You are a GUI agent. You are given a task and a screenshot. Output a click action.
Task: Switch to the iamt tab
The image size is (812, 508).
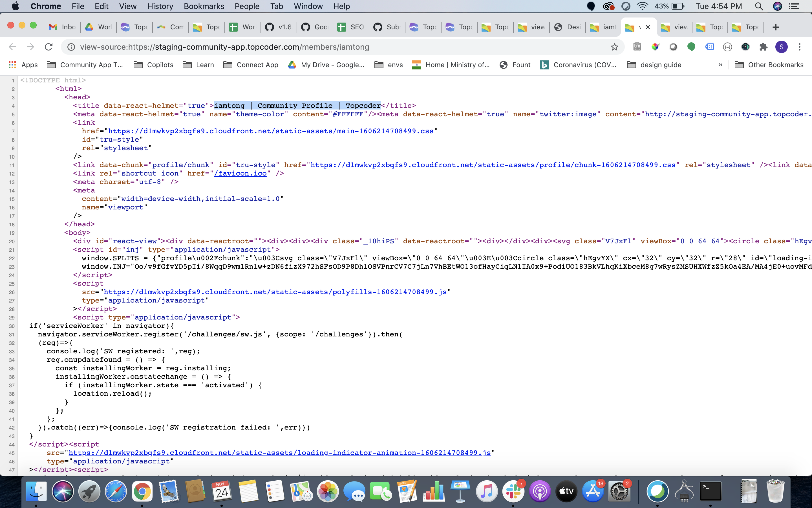pyautogui.click(x=603, y=27)
